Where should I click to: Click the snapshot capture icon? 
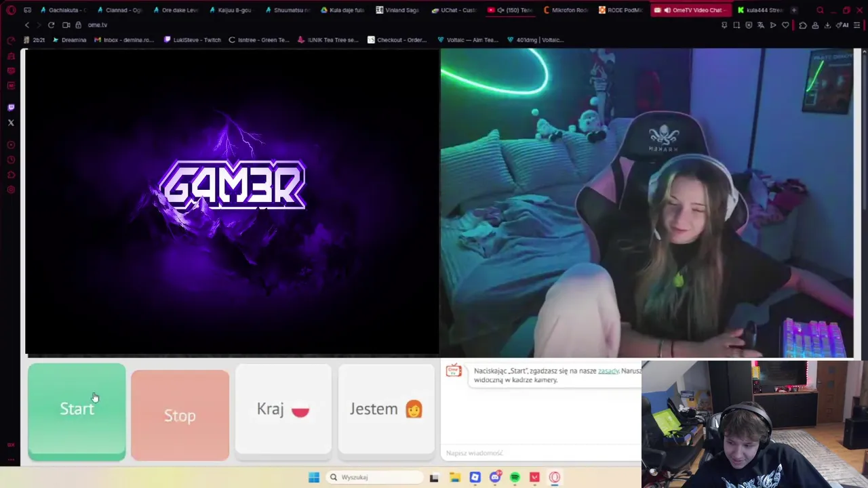736,25
